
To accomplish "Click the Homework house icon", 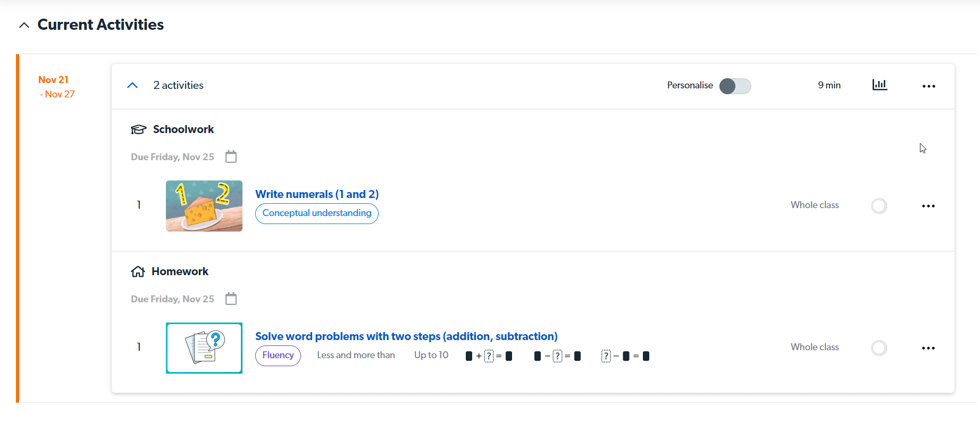I will click(138, 271).
